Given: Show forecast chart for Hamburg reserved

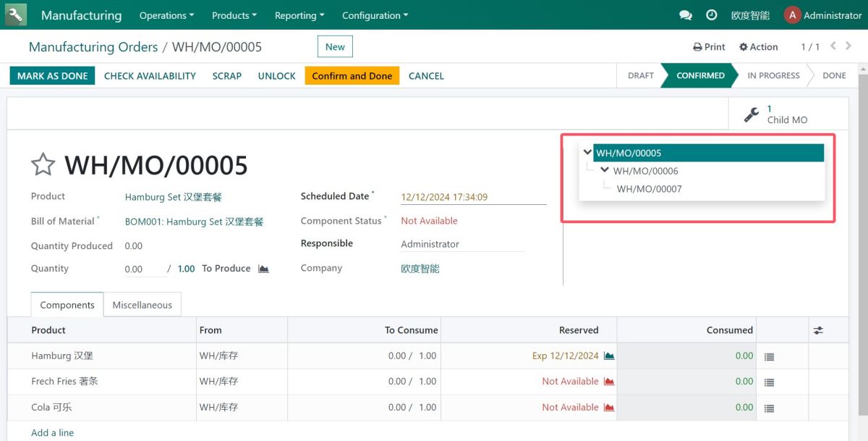Looking at the screenshot, I should pos(609,356).
